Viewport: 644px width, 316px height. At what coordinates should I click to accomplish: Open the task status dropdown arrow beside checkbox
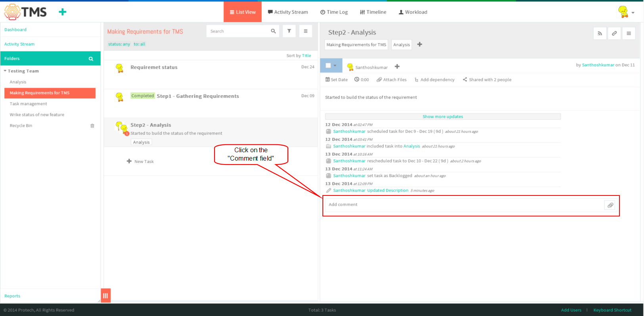point(335,65)
